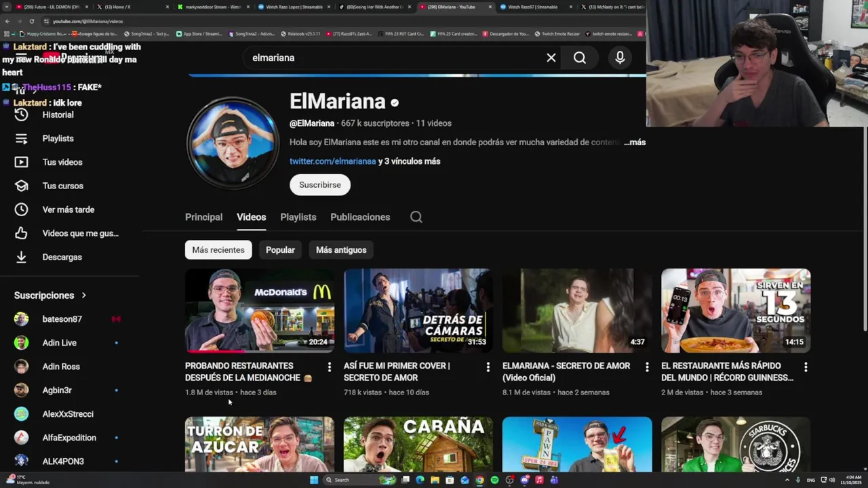
Task: Expand the Suscripciones section arrow
Action: (83, 296)
